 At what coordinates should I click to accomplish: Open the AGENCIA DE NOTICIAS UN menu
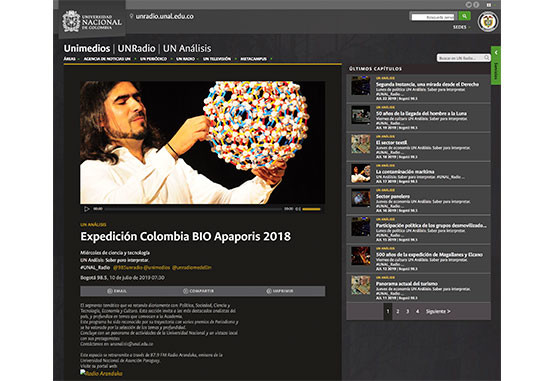tap(108, 59)
